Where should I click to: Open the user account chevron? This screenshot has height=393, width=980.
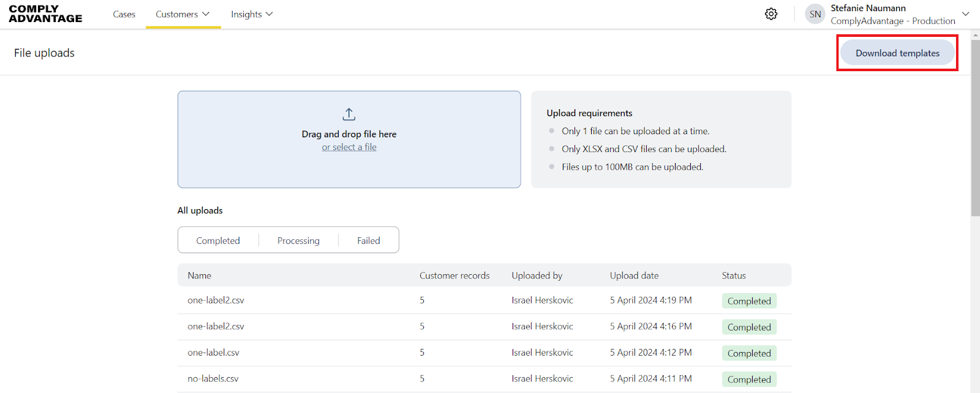tap(965, 14)
